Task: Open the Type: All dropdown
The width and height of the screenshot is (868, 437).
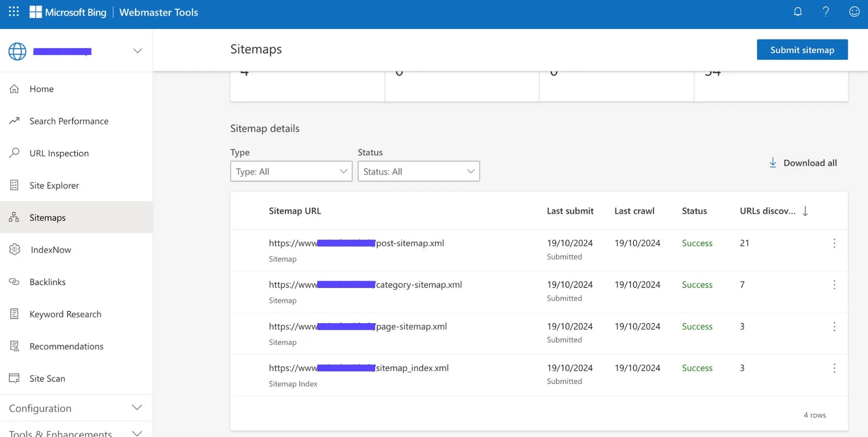Action: (x=291, y=171)
